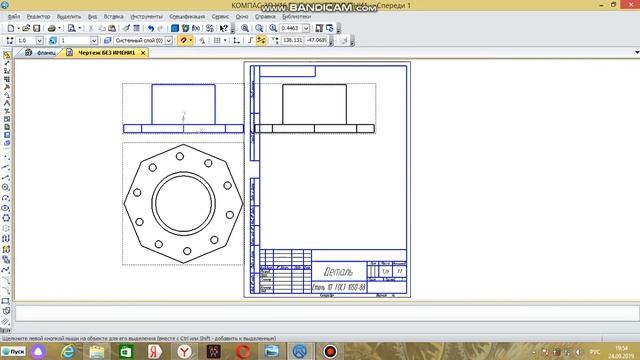Open the Инструменты menu
Screen dimensions: 640x360
[x=147, y=17]
